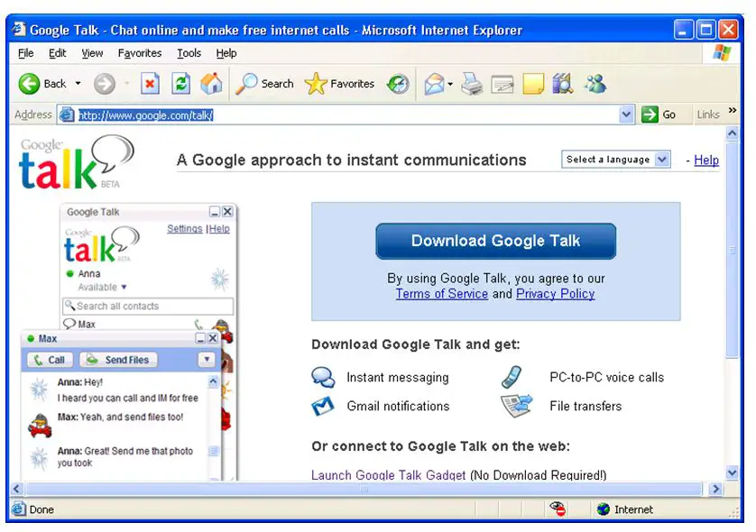Click the Send Files button
Image resolution: width=756 pixels, height=532 pixels.
click(x=118, y=360)
